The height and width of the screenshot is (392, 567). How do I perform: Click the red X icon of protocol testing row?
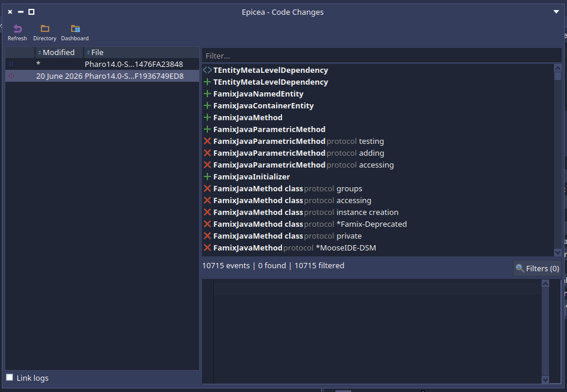(x=207, y=142)
